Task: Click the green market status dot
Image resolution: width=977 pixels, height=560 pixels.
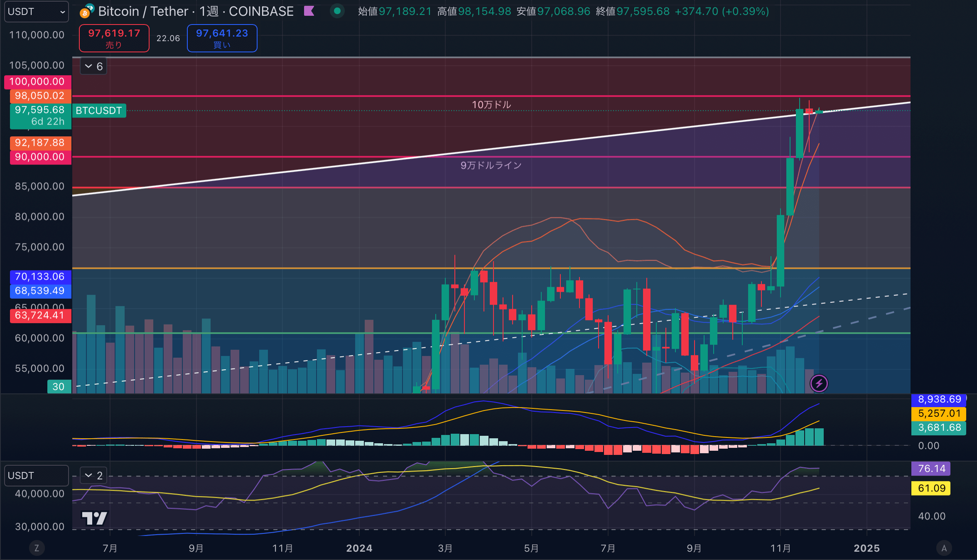Action: tap(337, 11)
